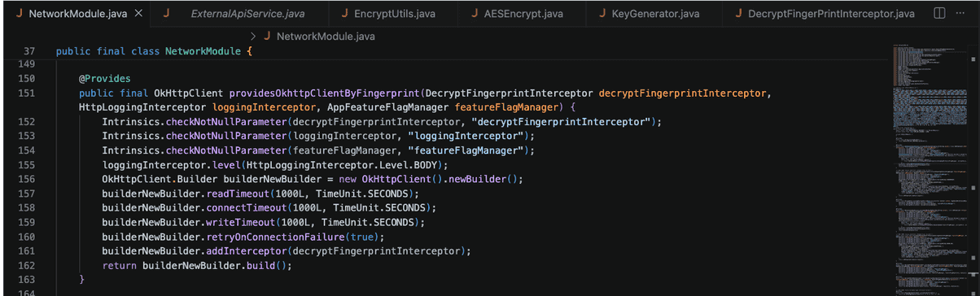Click the Java icon on EncryptUtils.java tab
This screenshot has width=980, height=296.
(x=345, y=14)
